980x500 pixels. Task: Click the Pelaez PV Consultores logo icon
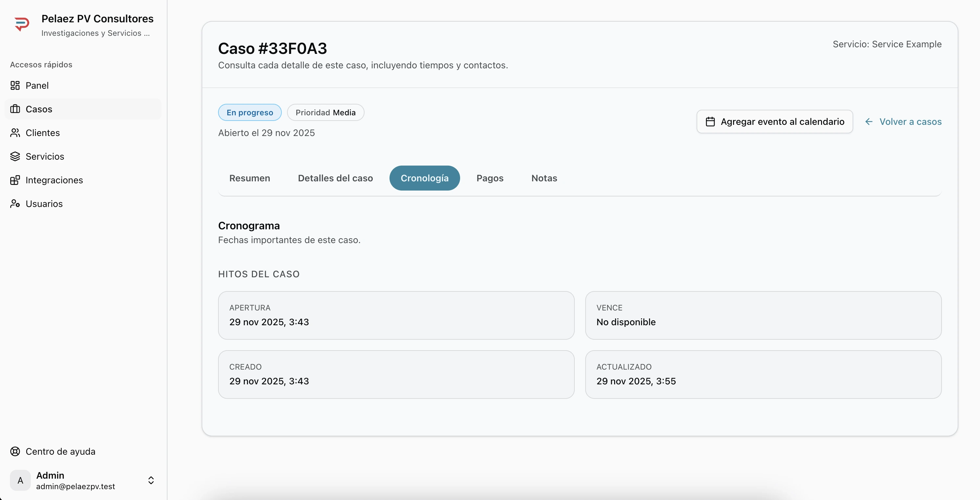tap(22, 24)
